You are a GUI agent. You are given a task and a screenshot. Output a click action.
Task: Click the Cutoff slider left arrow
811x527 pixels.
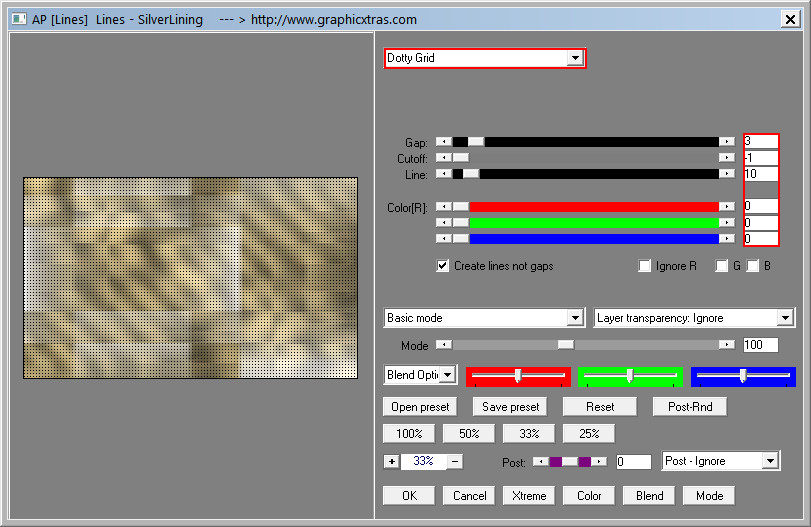pos(444,158)
